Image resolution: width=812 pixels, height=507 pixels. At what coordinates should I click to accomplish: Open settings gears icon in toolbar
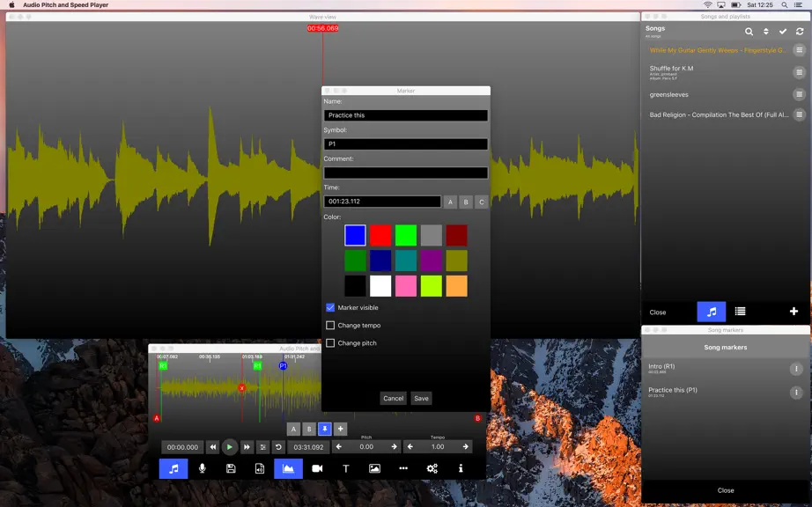[432, 468]
